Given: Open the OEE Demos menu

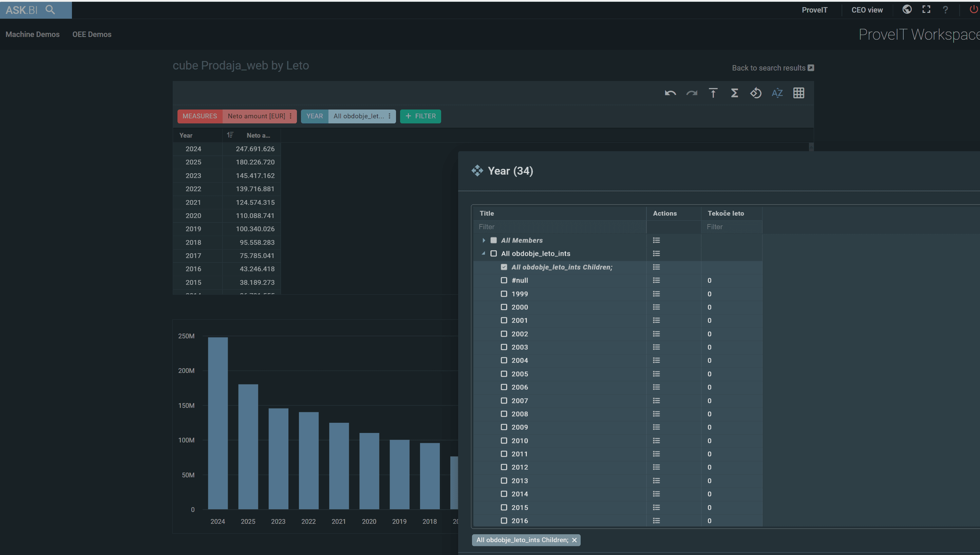Looking at the screenshot, I should 92,34.
